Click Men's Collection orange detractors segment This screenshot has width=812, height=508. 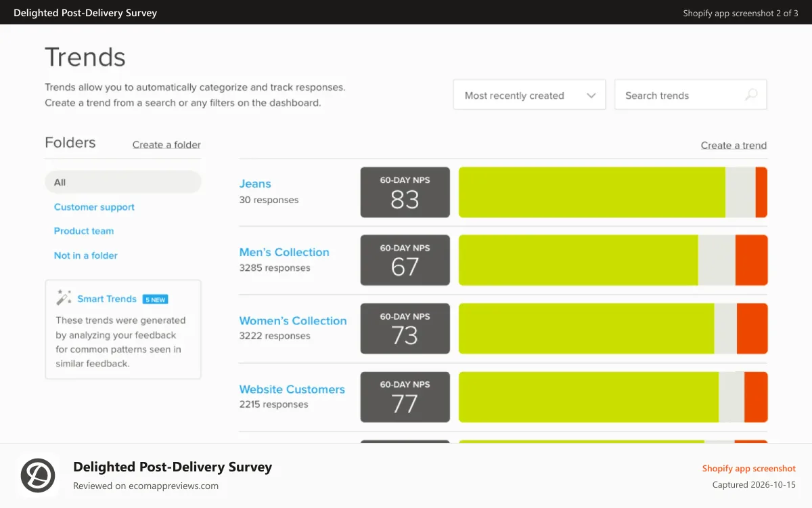(x=752, y=260)
